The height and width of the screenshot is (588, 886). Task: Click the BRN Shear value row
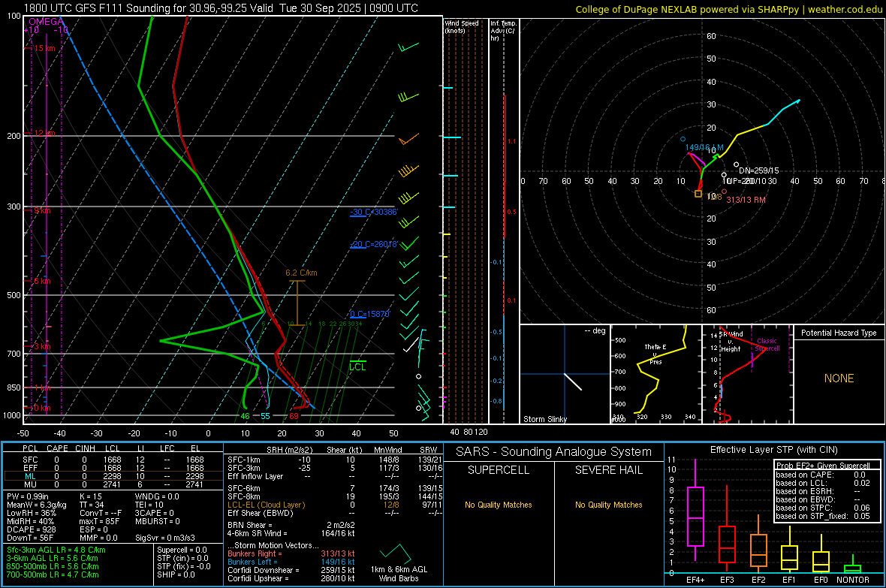(x=291, y=525)
